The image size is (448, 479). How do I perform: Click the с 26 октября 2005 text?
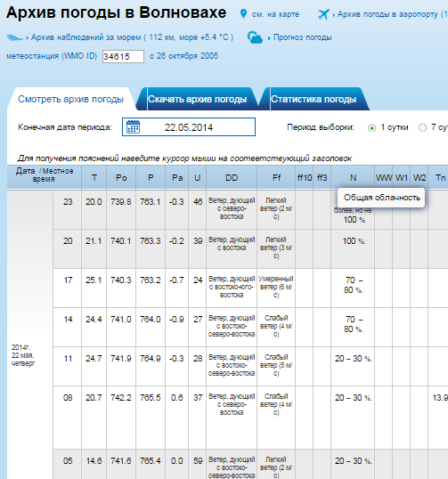tap(184, 56)
